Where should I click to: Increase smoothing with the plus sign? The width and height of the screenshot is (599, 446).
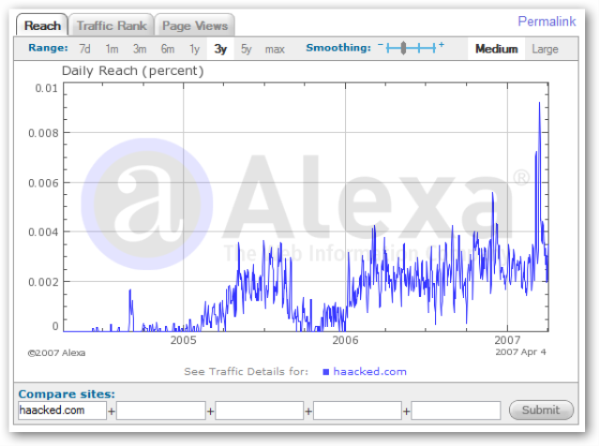click(441, 45)
